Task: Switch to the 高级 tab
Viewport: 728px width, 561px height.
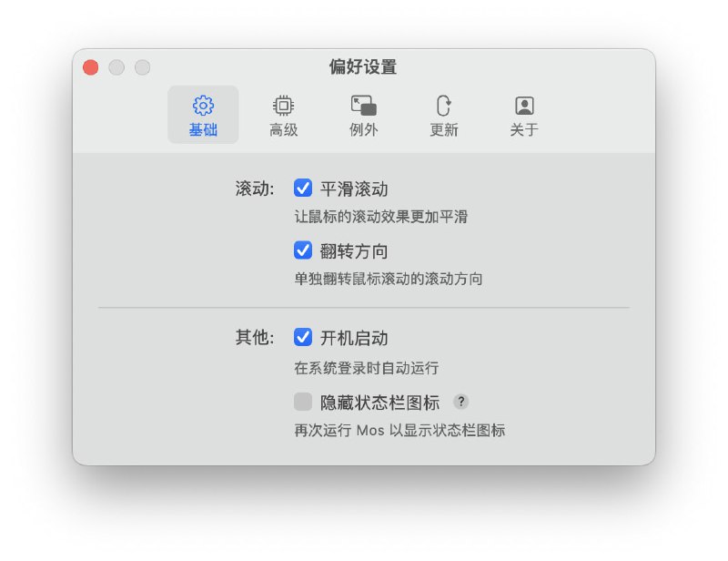Action: [283, 114]
